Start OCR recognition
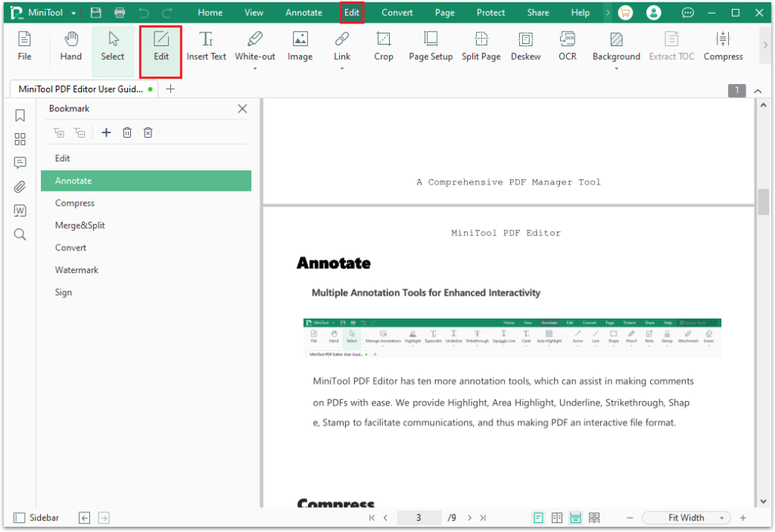 point(568,46)
